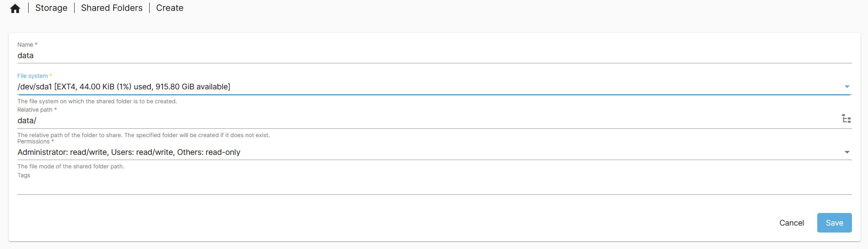This screenshot has width=868, height=249.
Task: Click the Relative path field label
Action: pyautogui.click(x=37, y=110)
